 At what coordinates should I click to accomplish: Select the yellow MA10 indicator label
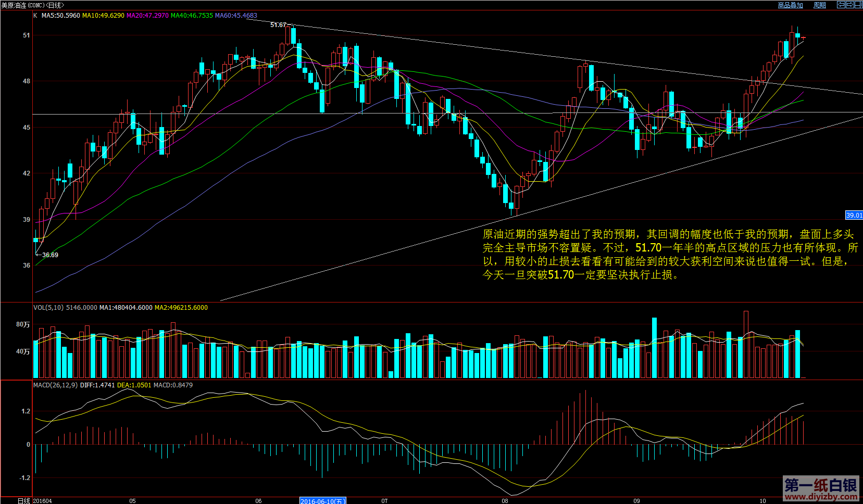(x=103, y=16)
